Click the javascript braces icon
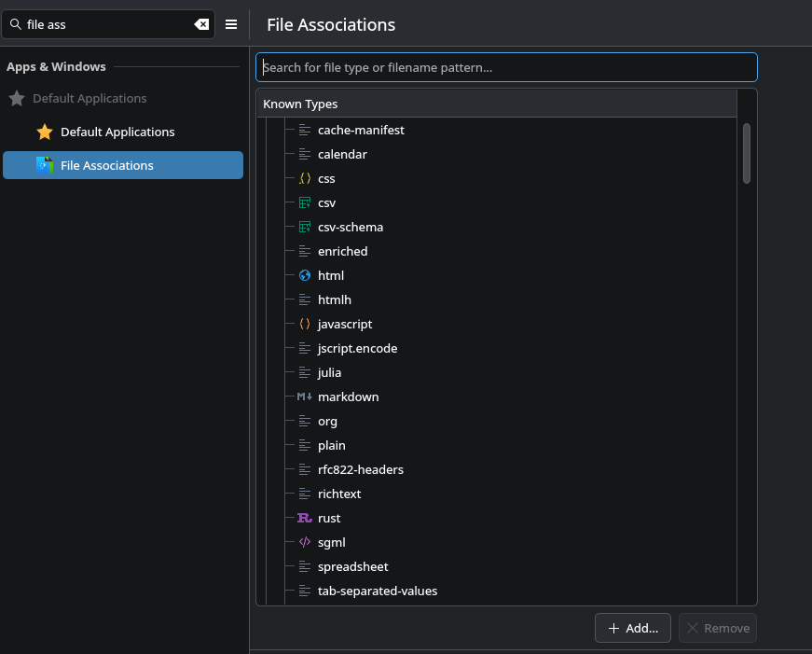The image size is (812, 654). coord(304,324)
